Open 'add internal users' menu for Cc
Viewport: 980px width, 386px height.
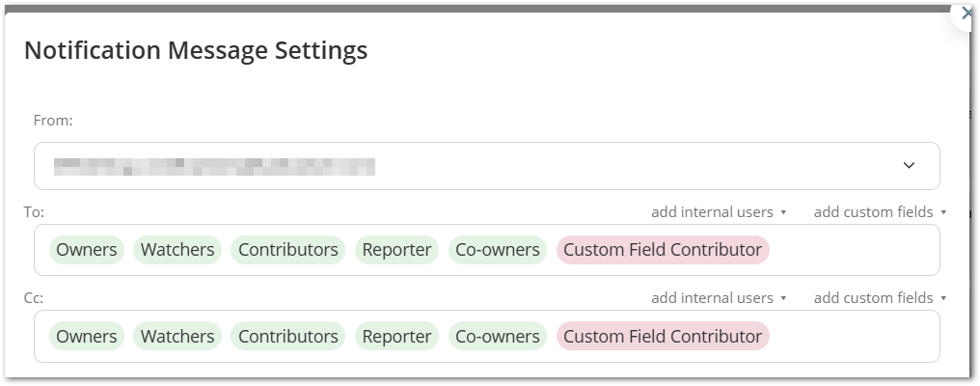(719, 298)
